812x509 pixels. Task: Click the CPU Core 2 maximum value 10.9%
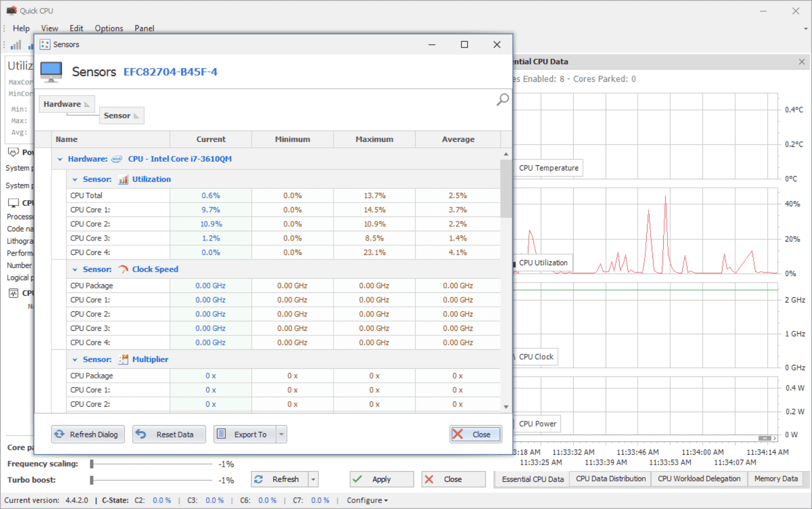(x=375, y=224)
